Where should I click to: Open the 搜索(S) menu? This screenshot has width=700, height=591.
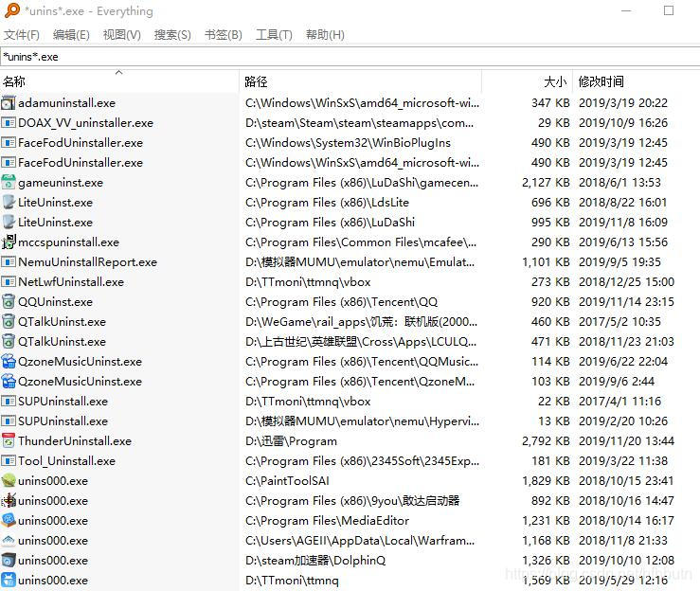(x=172, y=35)
